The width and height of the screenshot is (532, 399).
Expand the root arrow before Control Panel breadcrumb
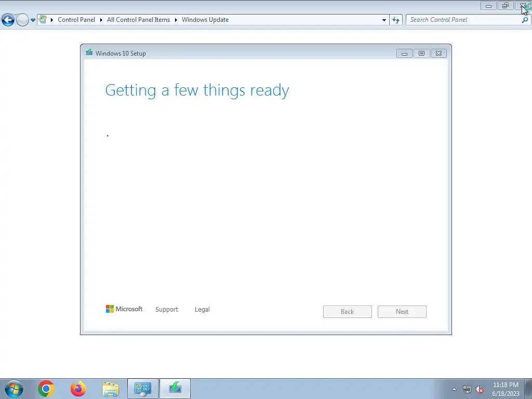pos(52,20)
